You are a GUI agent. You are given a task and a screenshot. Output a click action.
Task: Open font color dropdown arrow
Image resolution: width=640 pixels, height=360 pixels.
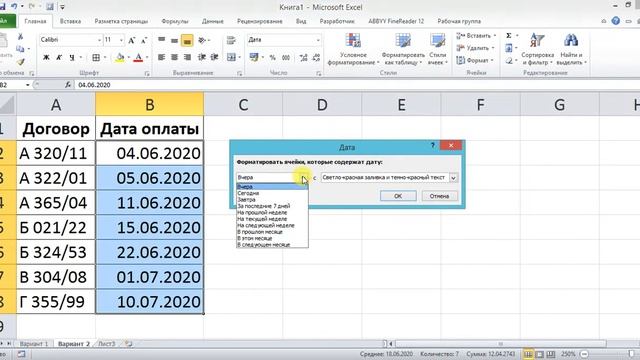coord(147,58)
